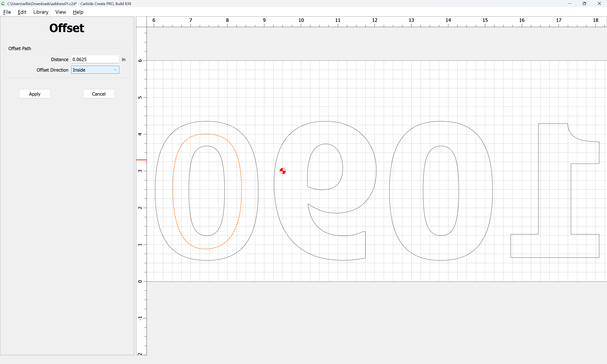The image size is (607, 364).
Task: Select the Inside offset direction combo box
Action: (x=93, y=70)
